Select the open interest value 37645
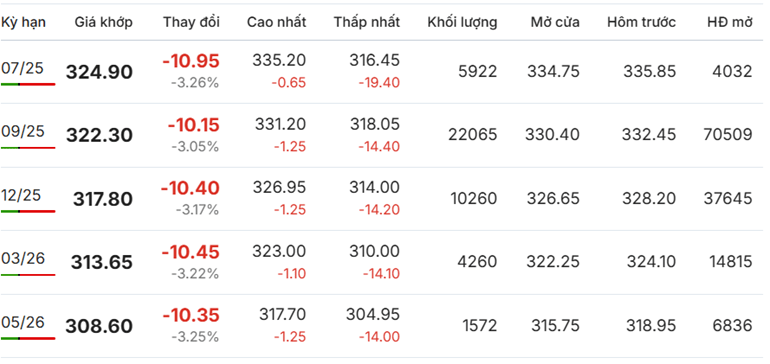Image resolution: width=770 pixels, height=364 pixels. click(728, 198)
